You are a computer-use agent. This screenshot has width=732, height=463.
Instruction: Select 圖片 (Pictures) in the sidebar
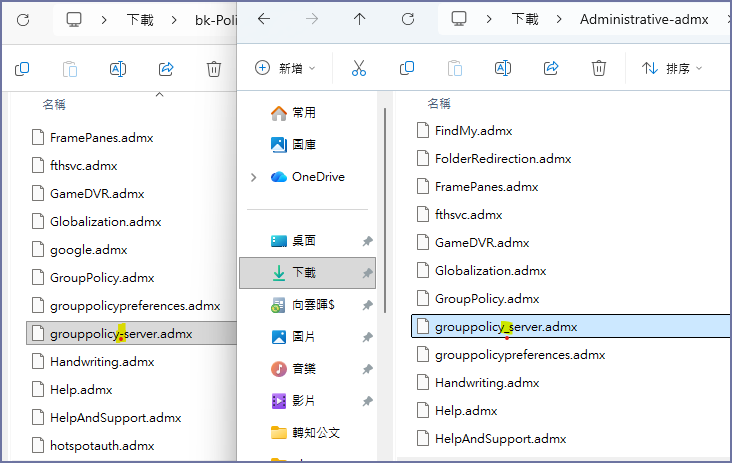tap(304, 337)
